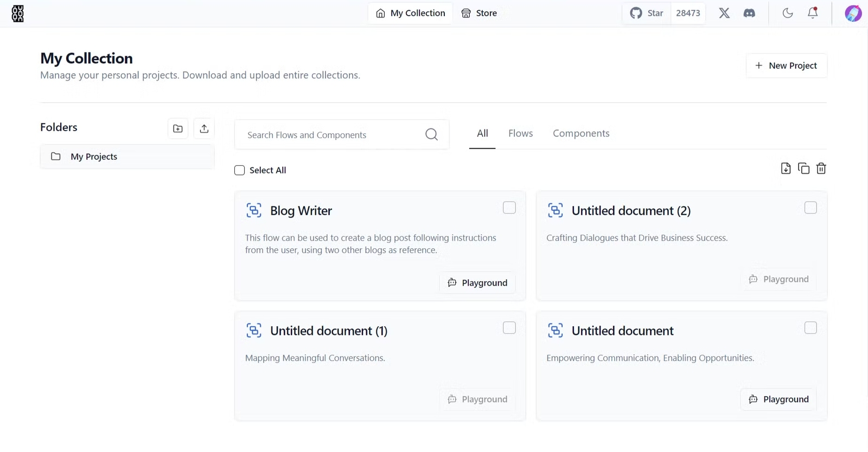Create a new folder with folder-plus icon

point(178,128)
